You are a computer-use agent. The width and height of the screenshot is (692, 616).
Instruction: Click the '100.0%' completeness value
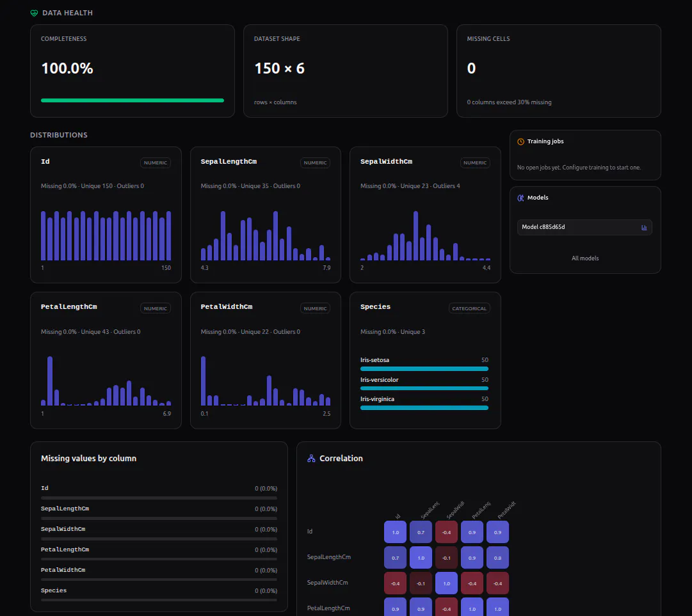coord(67,68)
